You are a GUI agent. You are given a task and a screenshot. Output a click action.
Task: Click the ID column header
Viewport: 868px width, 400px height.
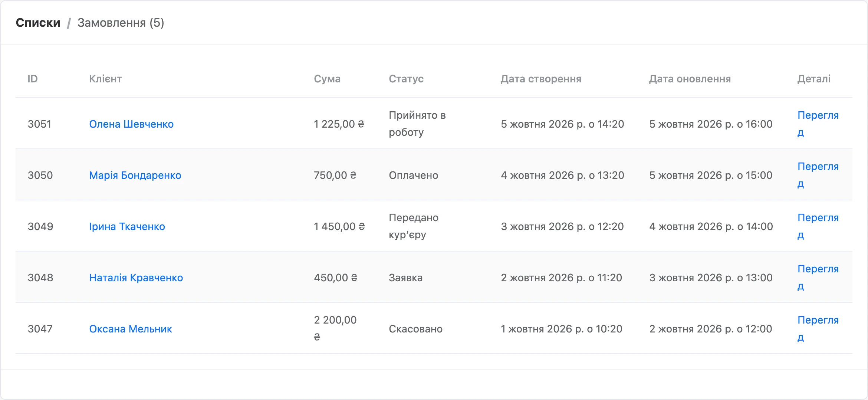pos(33,79)
